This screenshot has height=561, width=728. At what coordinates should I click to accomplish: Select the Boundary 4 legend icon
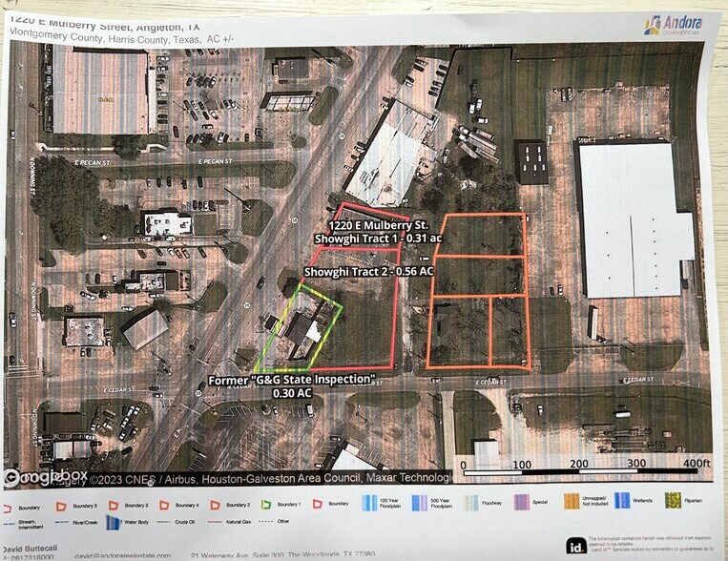(164, 505)
